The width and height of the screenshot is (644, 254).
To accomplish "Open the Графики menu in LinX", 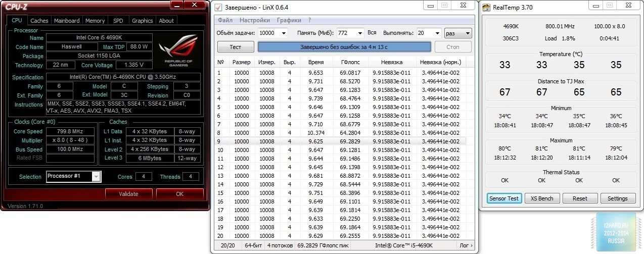I will tap(290, 20).
